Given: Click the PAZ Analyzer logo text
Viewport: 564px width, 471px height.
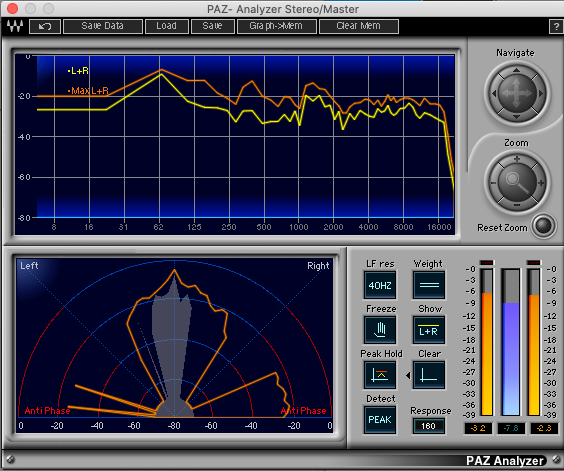Looking at the screenshot, I should tap(504, 461).
